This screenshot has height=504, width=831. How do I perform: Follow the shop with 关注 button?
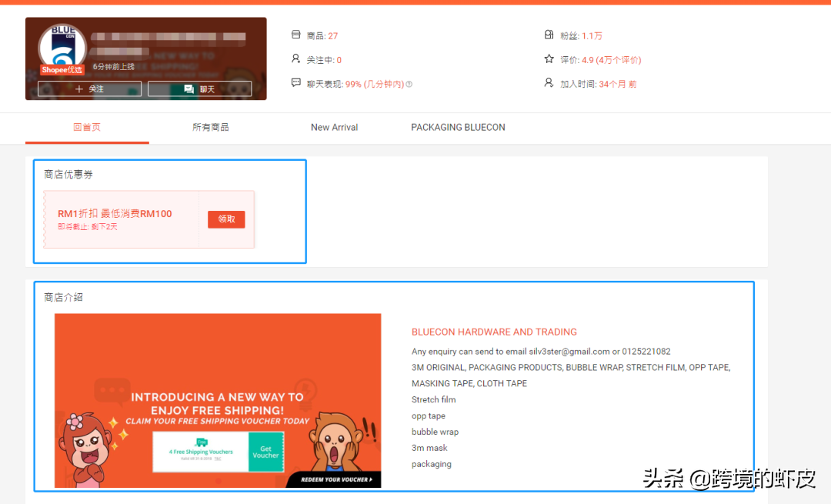coord(89,89)
